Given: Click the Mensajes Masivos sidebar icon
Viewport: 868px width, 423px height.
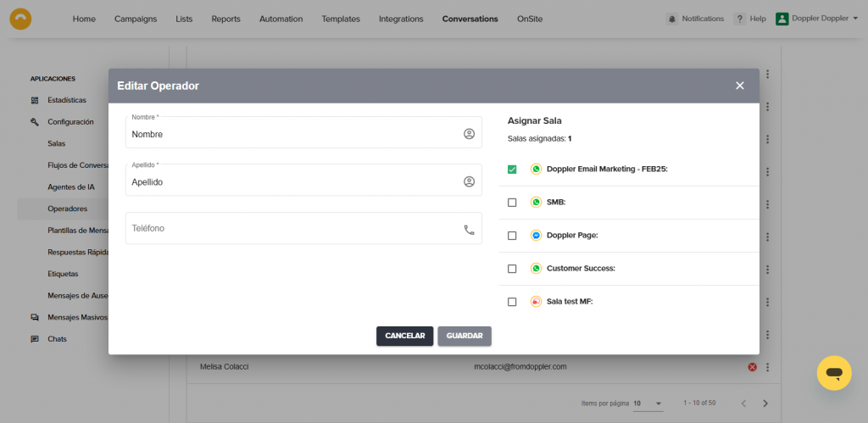Looking at the screenshot, I should [35, 317].
